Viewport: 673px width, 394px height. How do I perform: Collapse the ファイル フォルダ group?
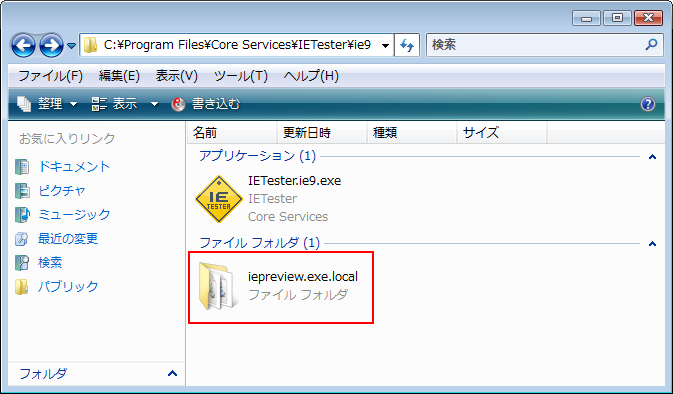[652, 244]
